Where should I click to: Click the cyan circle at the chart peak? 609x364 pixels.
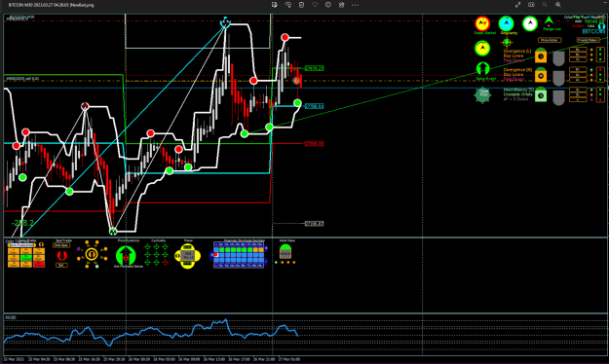[x=225, y=23]
